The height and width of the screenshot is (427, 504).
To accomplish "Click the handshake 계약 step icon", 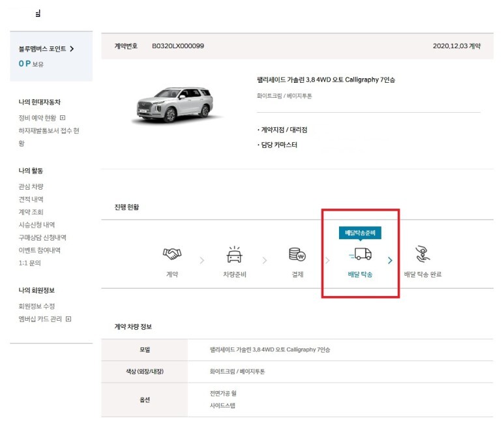I will click(x=172, y=254).
